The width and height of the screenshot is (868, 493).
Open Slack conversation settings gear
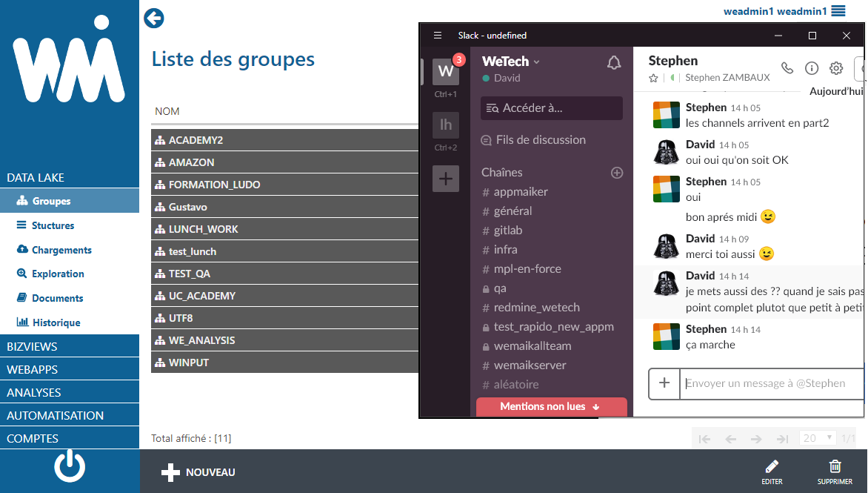[x=836, y=68]
